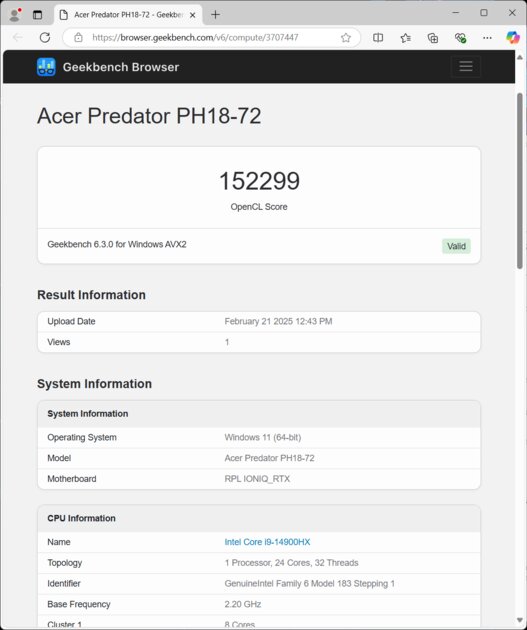527x630 pixels.
Task: Click the OpenCL Score label
Action: pos(259,207)
